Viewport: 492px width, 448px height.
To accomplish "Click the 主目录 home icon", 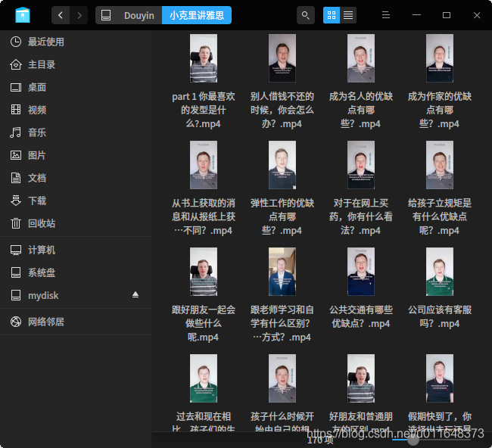I will click(16, 64).
